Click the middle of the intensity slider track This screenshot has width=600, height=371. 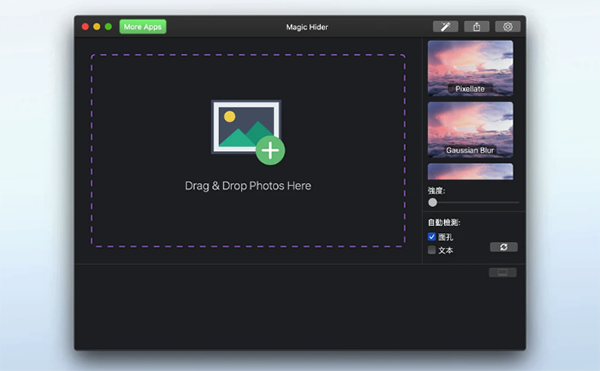(x=473, y=202)
